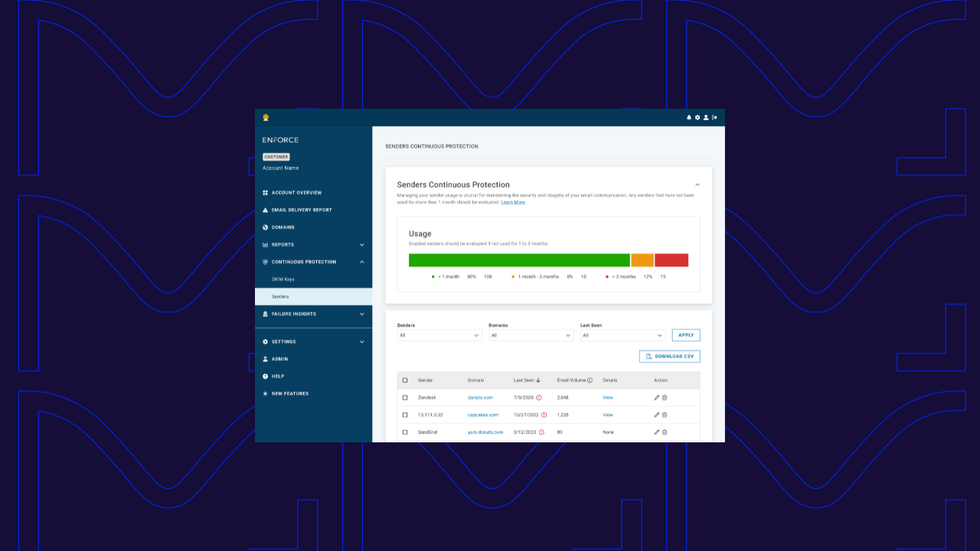This screenshot has width=980, height=551.
Task: Collapse the Senders Continuous Protection card
Action: coord(697,184)
